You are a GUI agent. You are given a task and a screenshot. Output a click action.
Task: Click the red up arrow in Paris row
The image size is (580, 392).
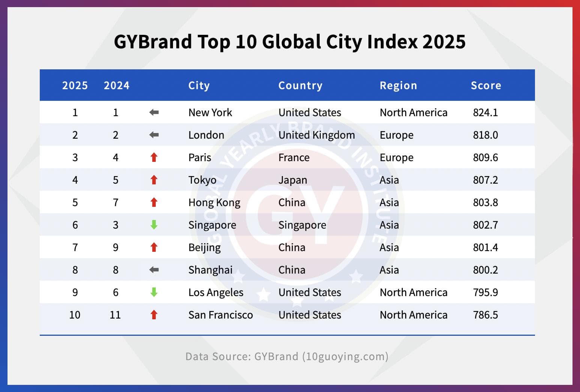(154, 157)
